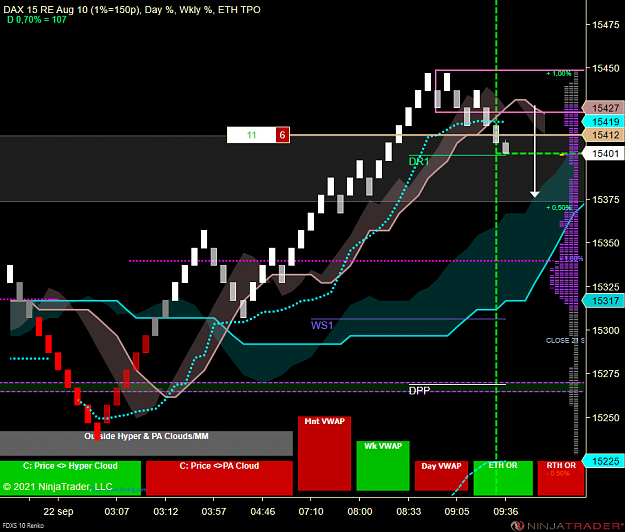Click the 15300 price axis label
The height and width of the screenshot is (532, 625).
coord(606,330)
